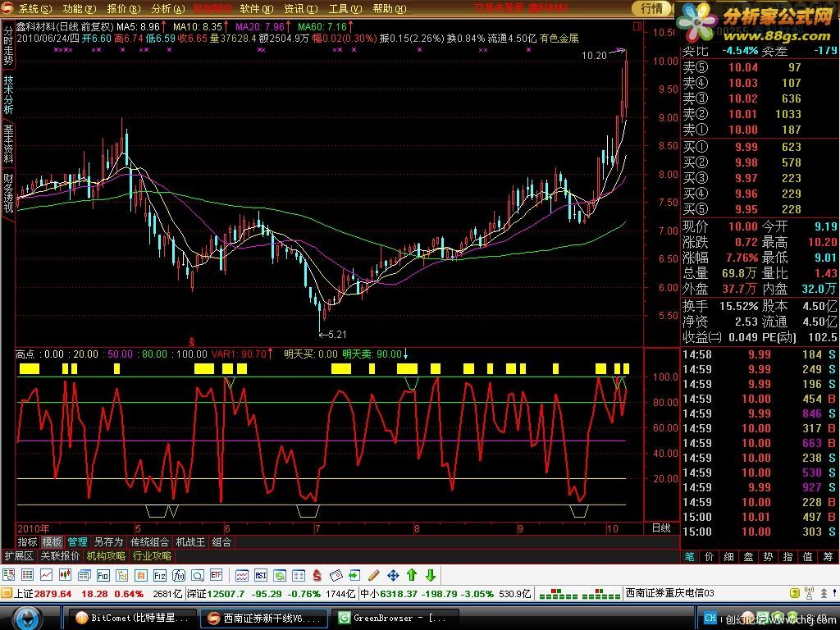
Task: Open the 系统(S) menu
Action: (35, 8)
